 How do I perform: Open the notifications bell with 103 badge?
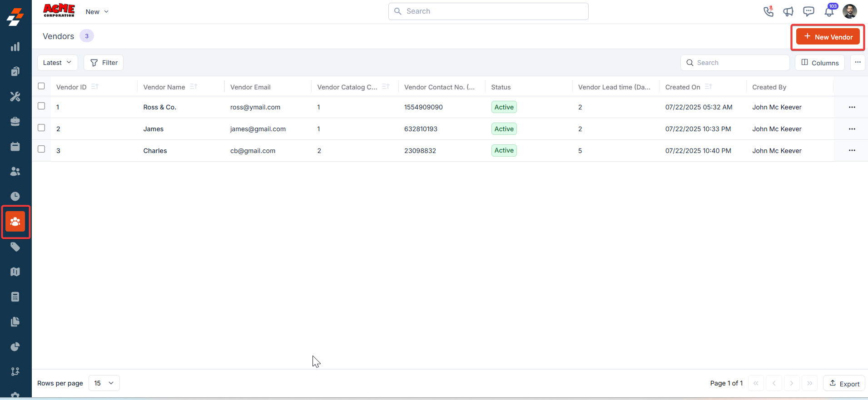pyautogui.click(x=829, y=11)
